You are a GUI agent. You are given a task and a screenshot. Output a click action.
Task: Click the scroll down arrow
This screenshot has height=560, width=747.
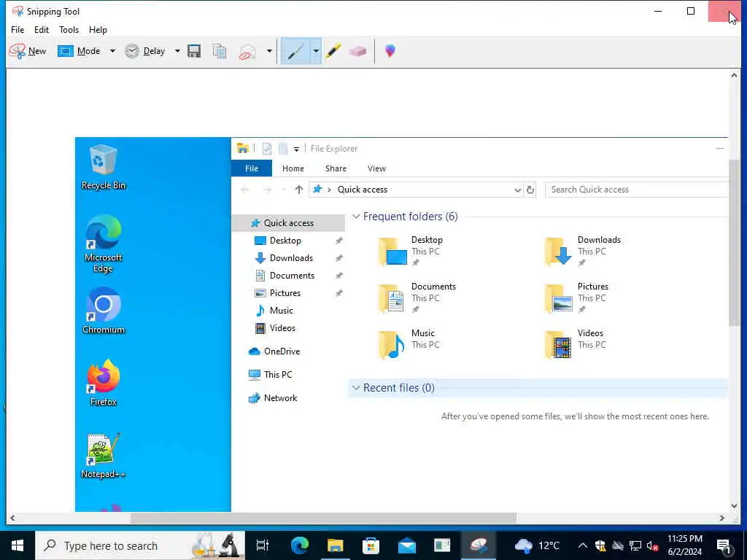click(734, 506)
